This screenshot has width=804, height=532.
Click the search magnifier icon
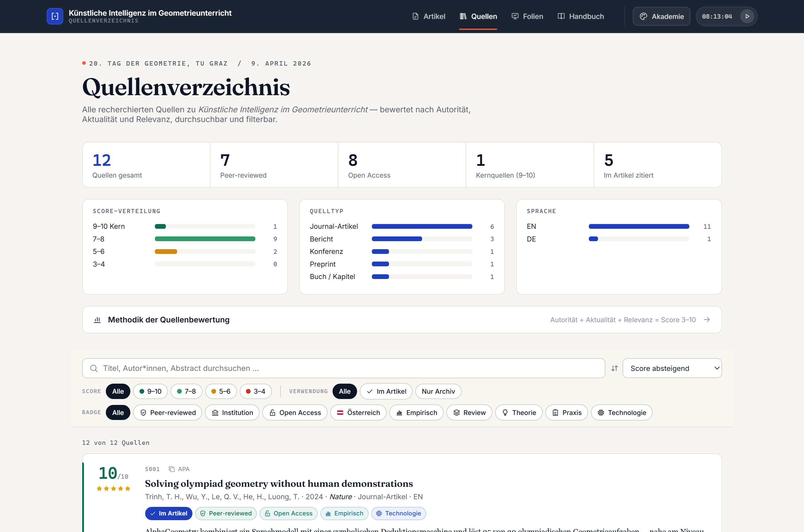94,368
